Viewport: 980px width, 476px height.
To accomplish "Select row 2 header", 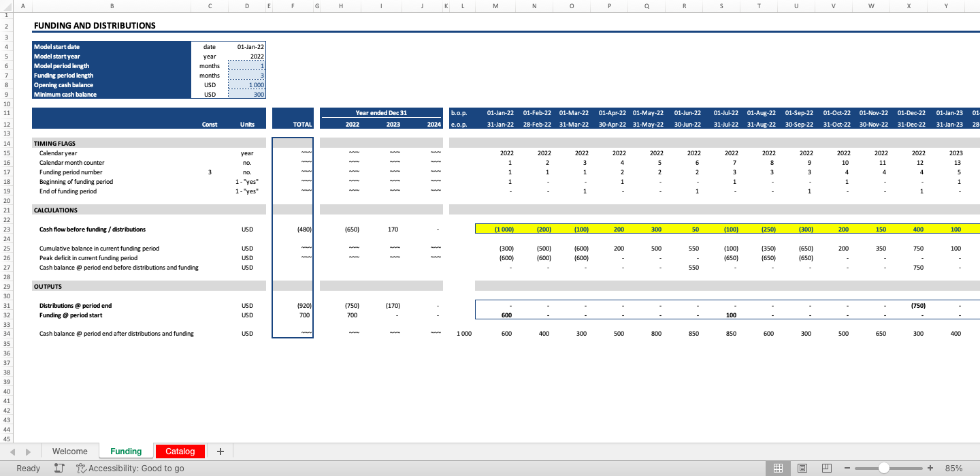I will 6,26.
